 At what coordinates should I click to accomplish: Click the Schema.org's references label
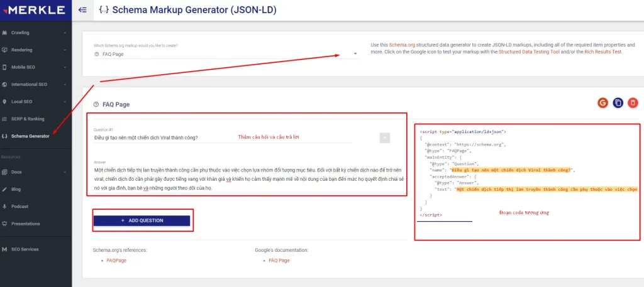pyautogui.click(x=120, y=250)
